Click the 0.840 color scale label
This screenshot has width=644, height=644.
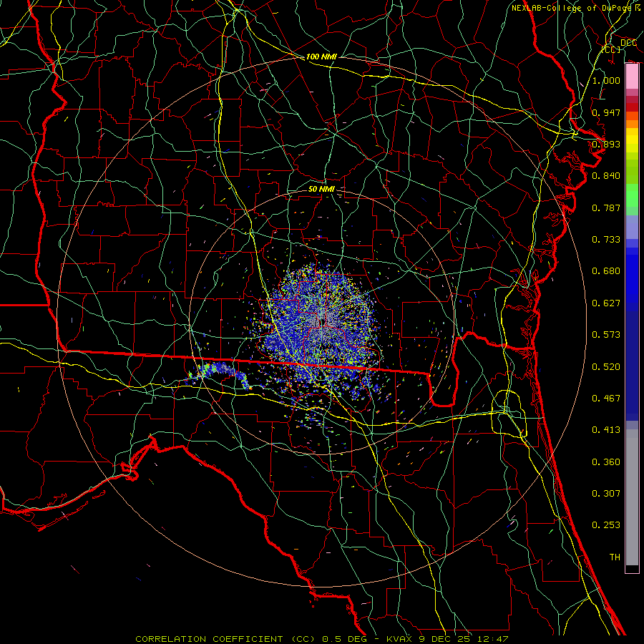[x=606, y=176]
